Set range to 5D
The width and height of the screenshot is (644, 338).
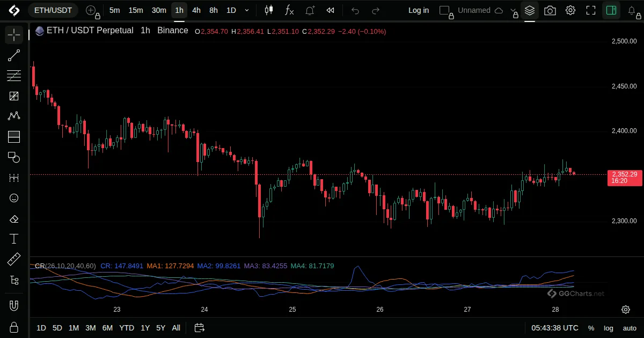tap(57, 328)
